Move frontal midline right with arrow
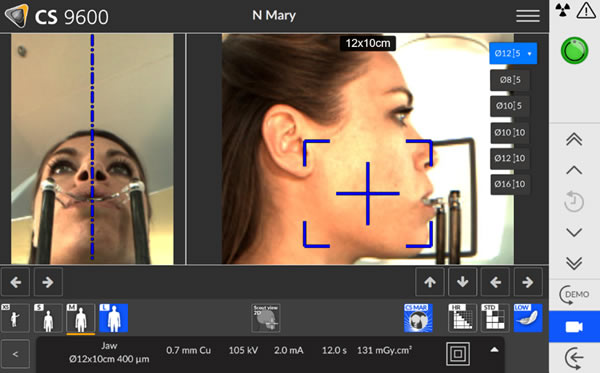 [48, 282]
